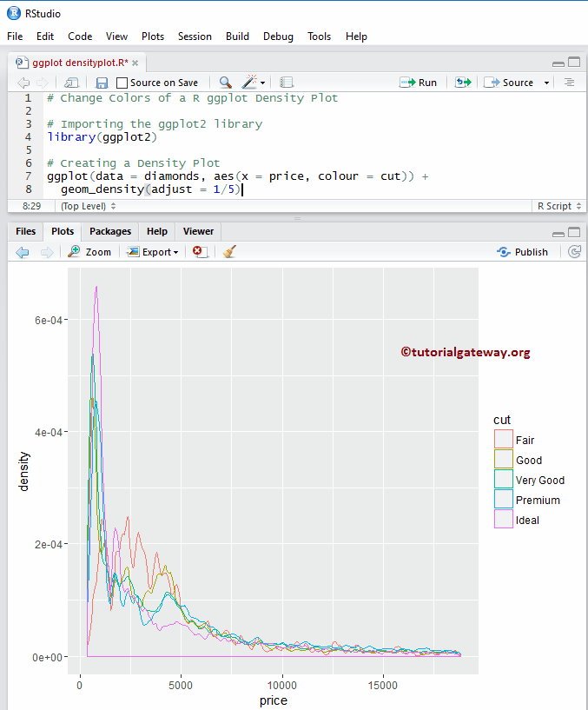The image size is (588, 710).
Task: Open the Session menu
Action: coord(195,36)
